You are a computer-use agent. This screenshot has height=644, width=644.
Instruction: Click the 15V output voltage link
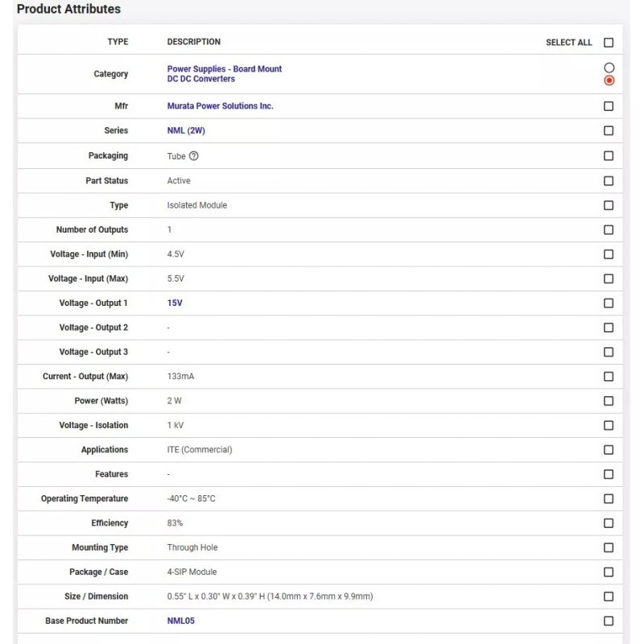[x=175, y=303]
